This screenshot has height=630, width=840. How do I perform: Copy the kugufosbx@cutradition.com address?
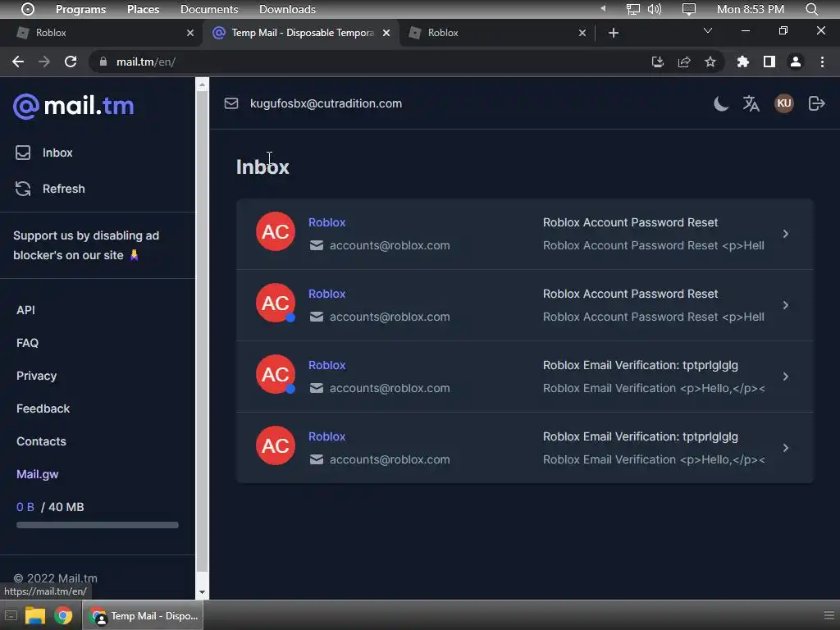[x=326, y=103]
